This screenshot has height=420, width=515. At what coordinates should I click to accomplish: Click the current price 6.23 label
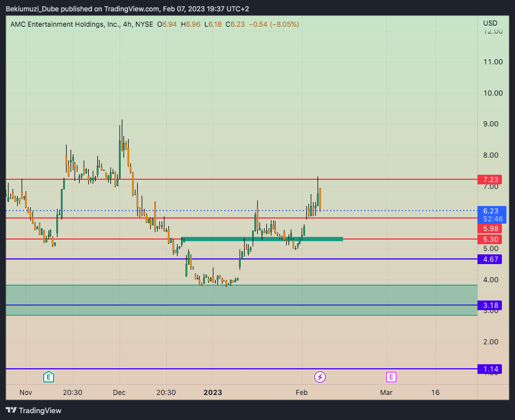491,211
